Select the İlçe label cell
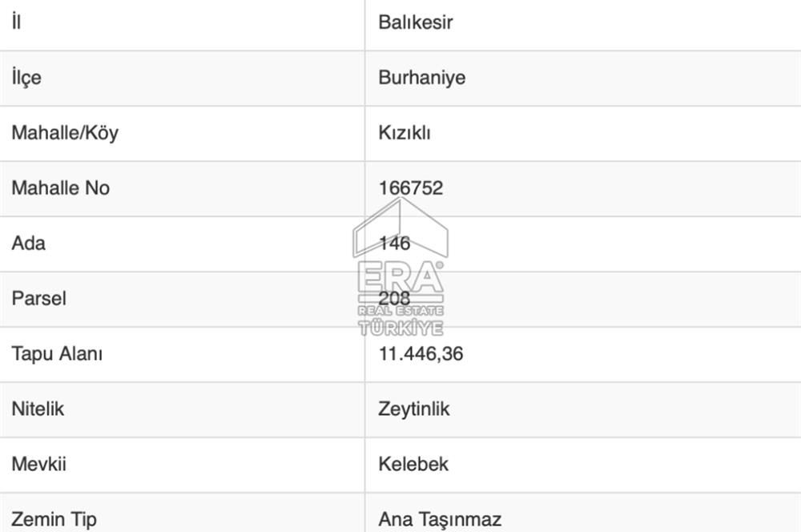Viewport: 801px width, 532px height. pyautogui.click(x=26, y=78)
